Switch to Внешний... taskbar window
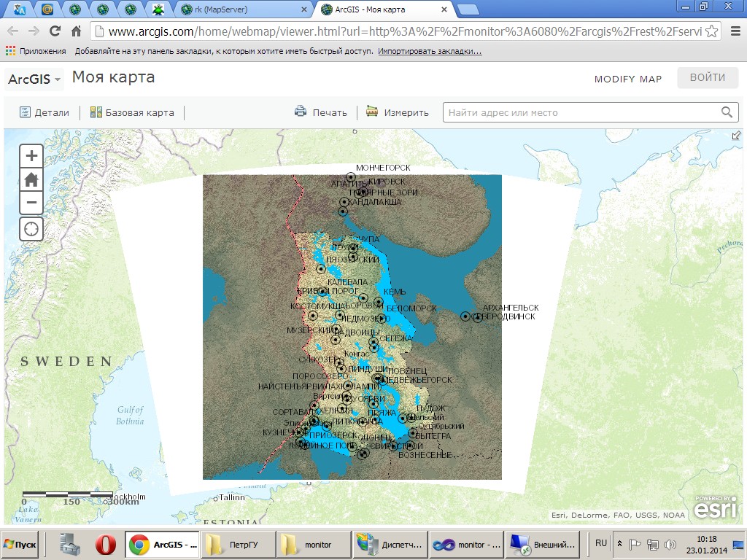This screenshot has width=747, height=560. tap(542, 544)
